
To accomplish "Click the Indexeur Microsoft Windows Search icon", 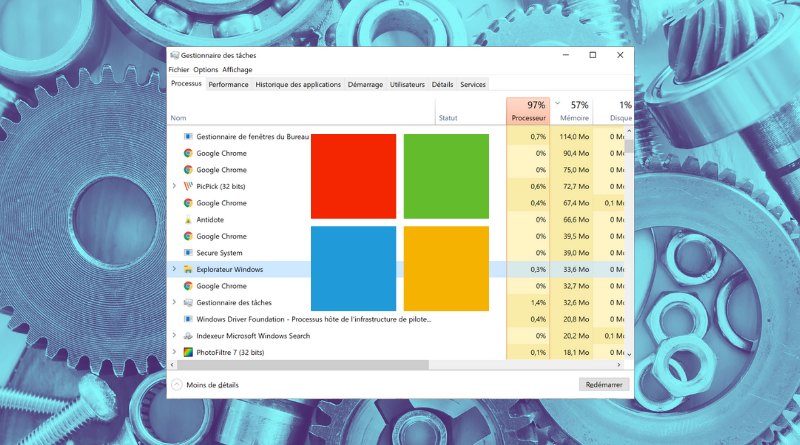I will point(188,335).
